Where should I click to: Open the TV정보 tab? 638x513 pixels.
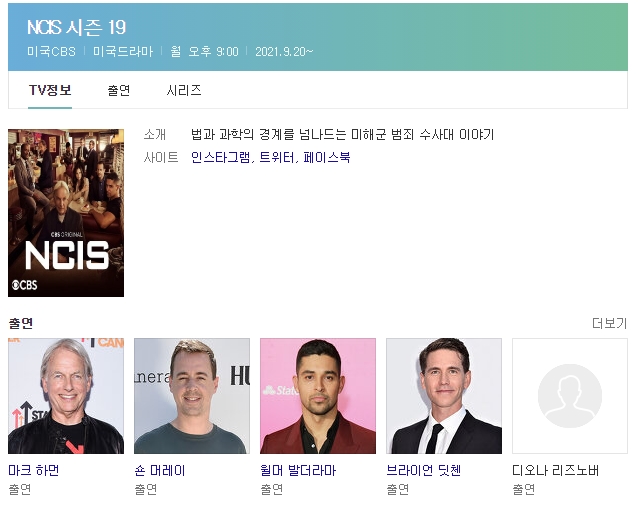coord(50,90)
